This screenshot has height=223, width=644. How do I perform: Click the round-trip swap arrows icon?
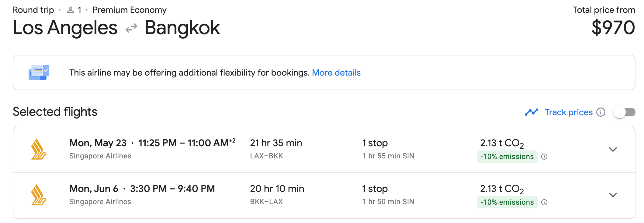131,28
